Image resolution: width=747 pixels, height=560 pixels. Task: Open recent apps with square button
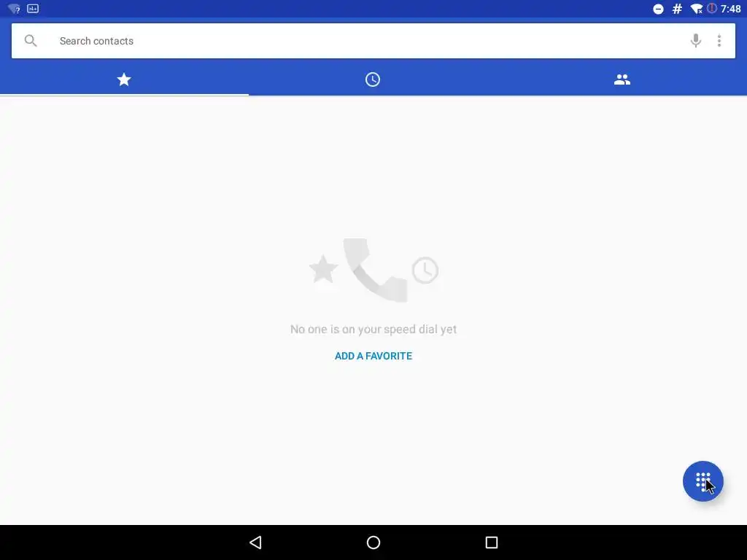tap(491, 542)
